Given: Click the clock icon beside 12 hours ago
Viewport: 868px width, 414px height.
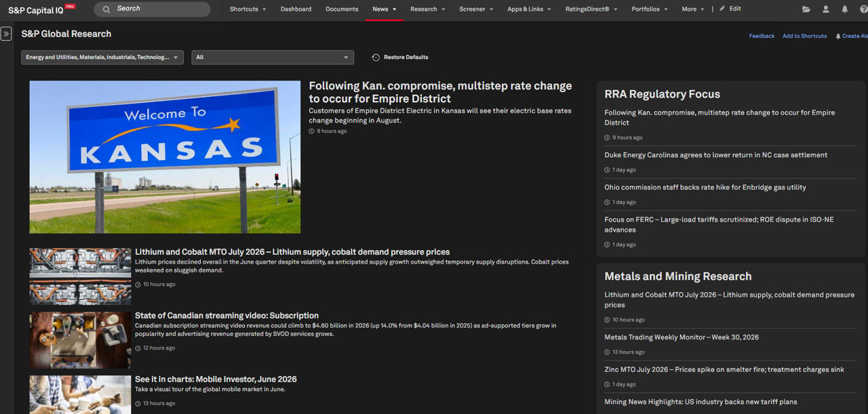Looking at the screenshot, I should click(x=138, y=348).
